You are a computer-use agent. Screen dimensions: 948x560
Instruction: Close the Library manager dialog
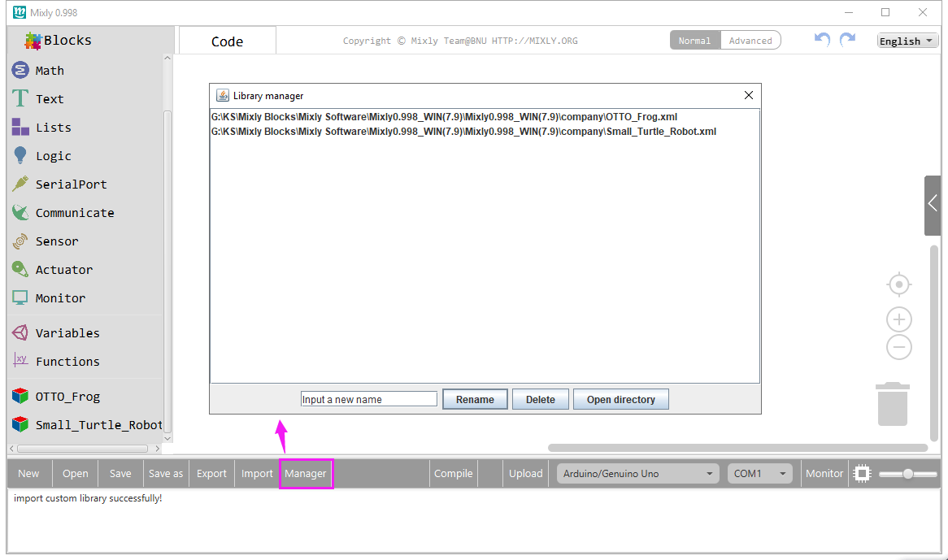[x=749, y=95]
